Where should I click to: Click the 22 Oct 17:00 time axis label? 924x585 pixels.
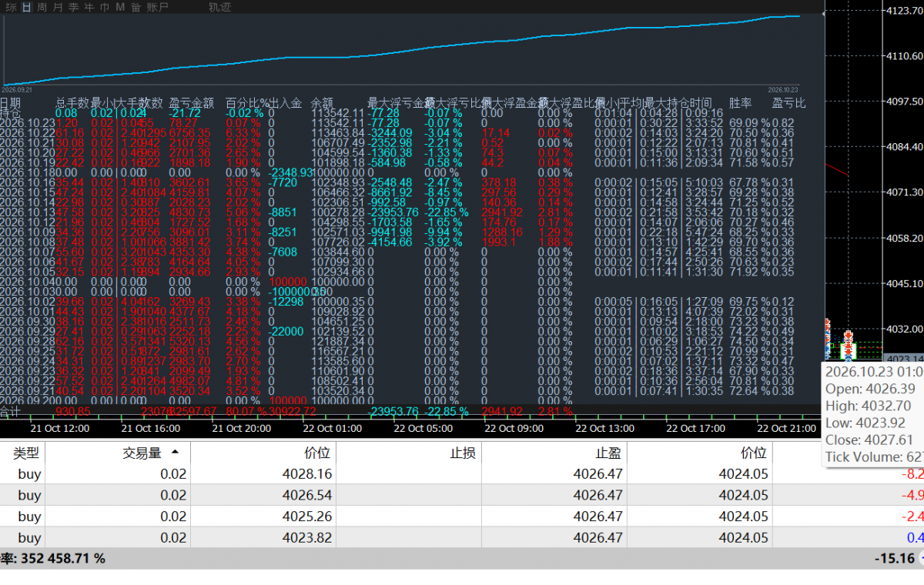pyautogui.click(x=697, y=429)
